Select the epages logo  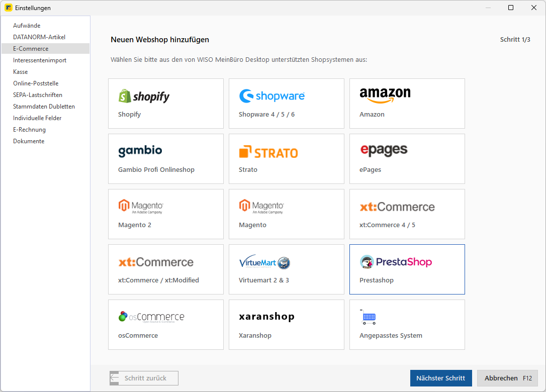tap(384, 150)
